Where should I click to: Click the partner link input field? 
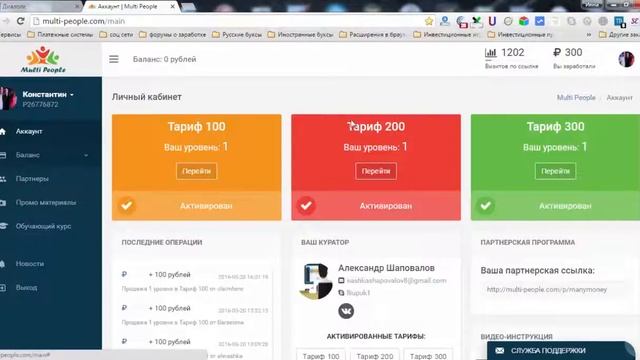click(x=552, y=289)
